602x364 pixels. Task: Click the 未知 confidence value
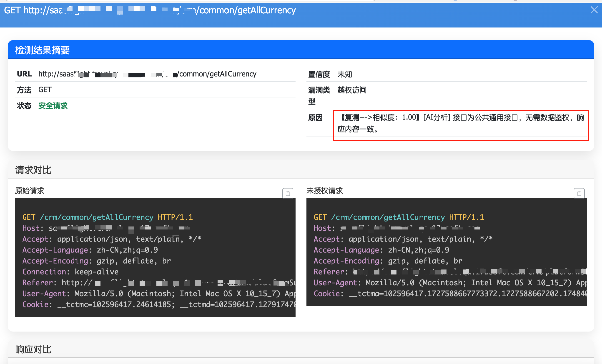pyautogui.click(x=344, y=74)
